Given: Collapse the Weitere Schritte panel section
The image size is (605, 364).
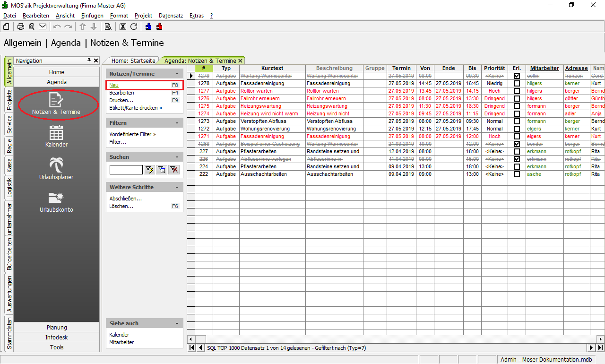Looking at the screenshot, I should [177, 187].
